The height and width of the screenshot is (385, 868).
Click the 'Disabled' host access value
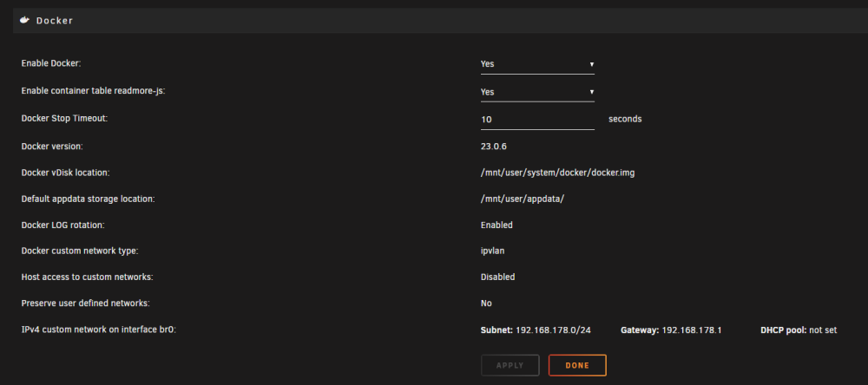tap(497, 277)
